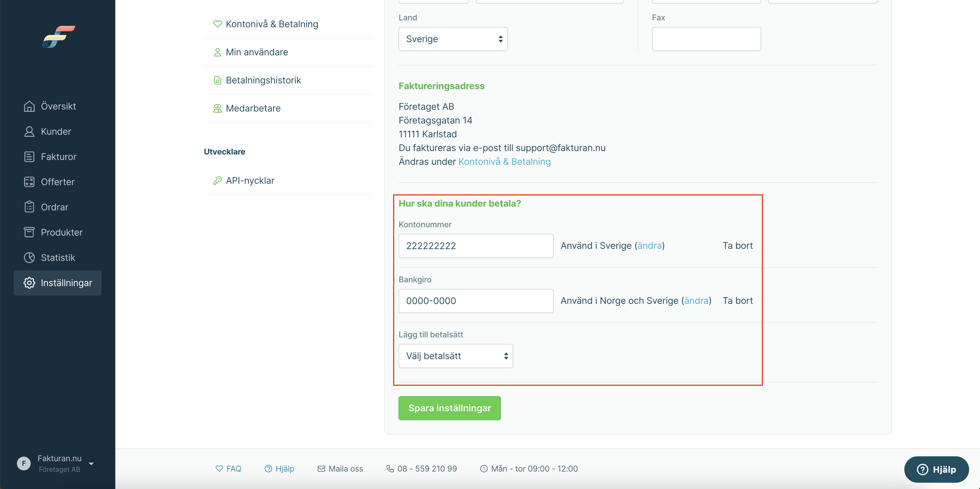Click the Ordrar clipboard icon

[x=29, y=207]
